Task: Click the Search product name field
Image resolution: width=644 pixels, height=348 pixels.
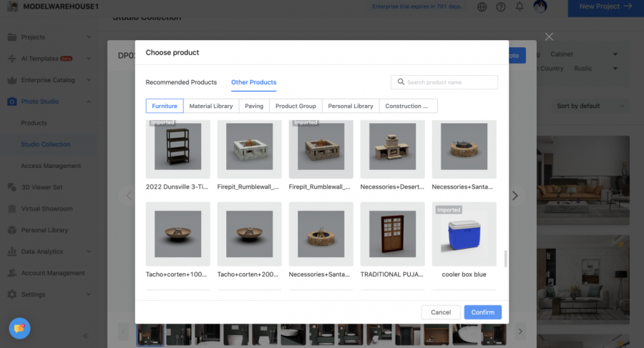Action: (x=444, y=82)
